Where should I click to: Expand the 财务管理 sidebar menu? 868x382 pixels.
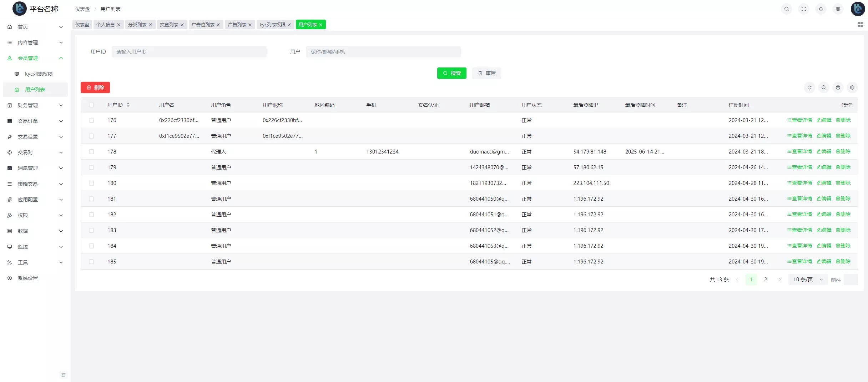[35, 105]
